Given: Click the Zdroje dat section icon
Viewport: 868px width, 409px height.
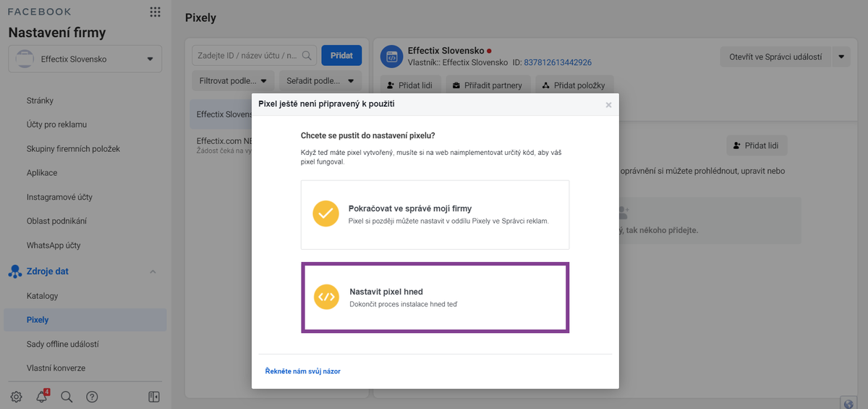Looking at the screenshot, I should [15, 271].
